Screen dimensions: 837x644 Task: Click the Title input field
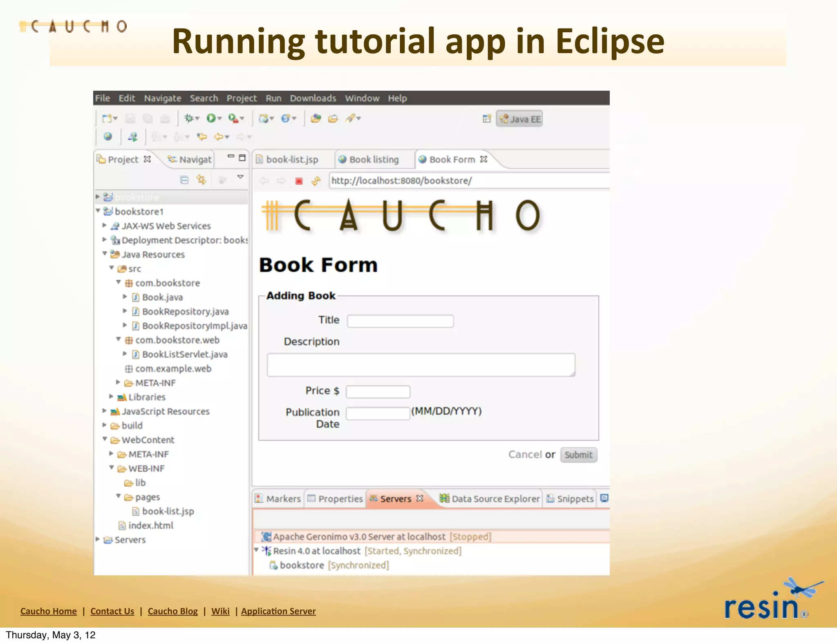click(x=400, y=321)
